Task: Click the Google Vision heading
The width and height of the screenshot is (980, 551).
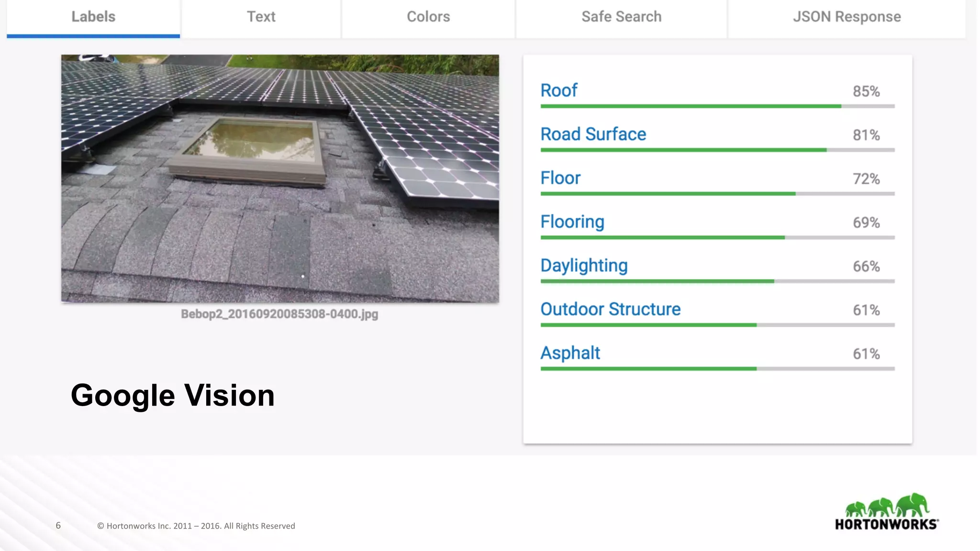Action: point(173,396)
